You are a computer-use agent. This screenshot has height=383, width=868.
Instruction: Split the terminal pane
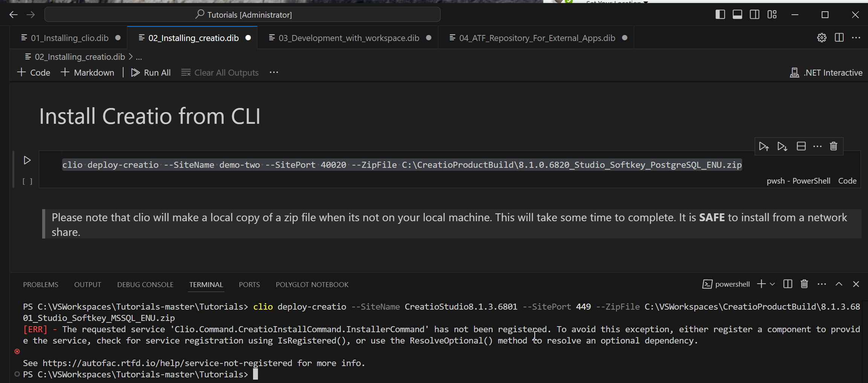787,284
